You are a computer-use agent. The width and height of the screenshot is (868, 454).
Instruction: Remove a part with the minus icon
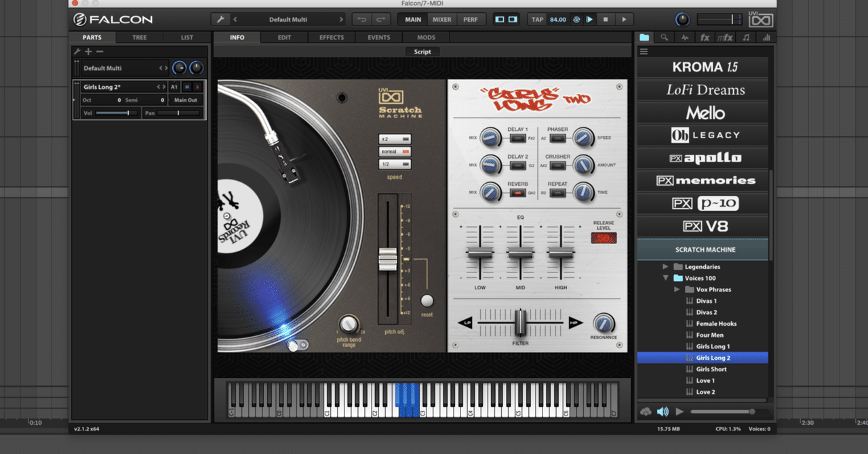pyautogui.click(x=100, y=51)
